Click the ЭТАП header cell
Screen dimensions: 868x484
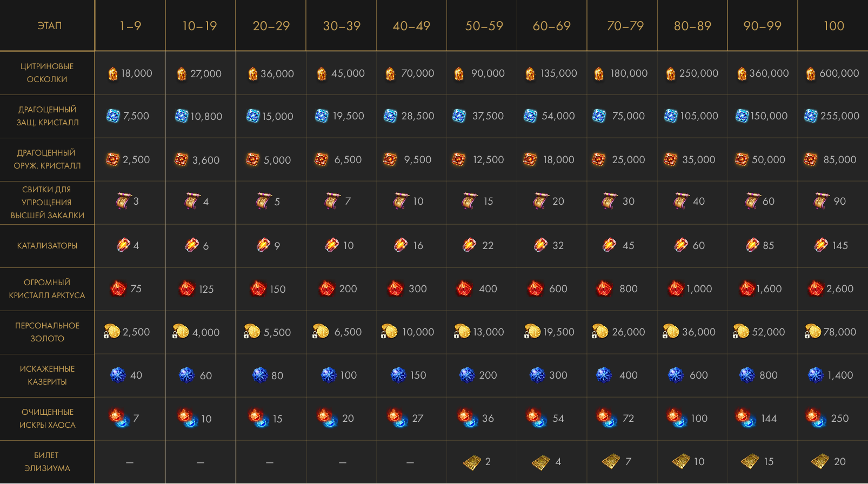pyautogui.click(x=49, y=26)
